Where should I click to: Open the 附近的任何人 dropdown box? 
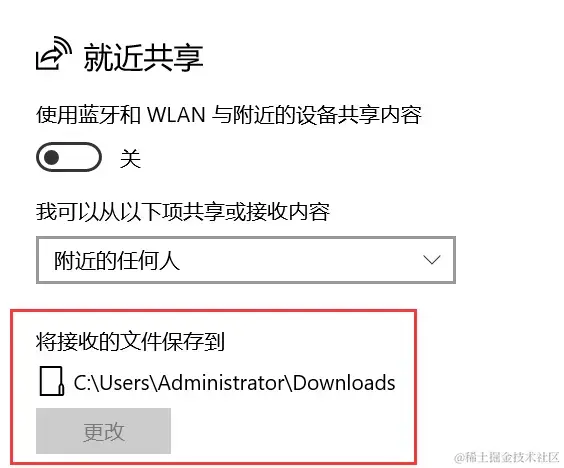click(246, 260)
